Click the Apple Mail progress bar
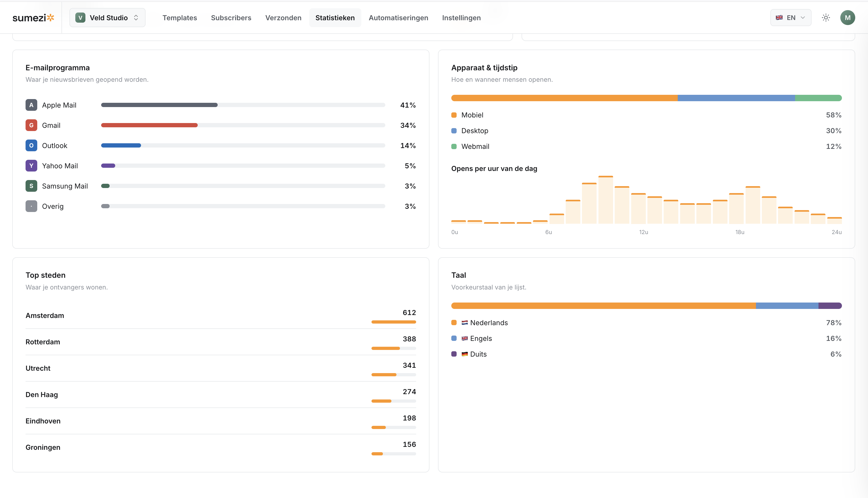868x498 pixels. pos(243,105)
